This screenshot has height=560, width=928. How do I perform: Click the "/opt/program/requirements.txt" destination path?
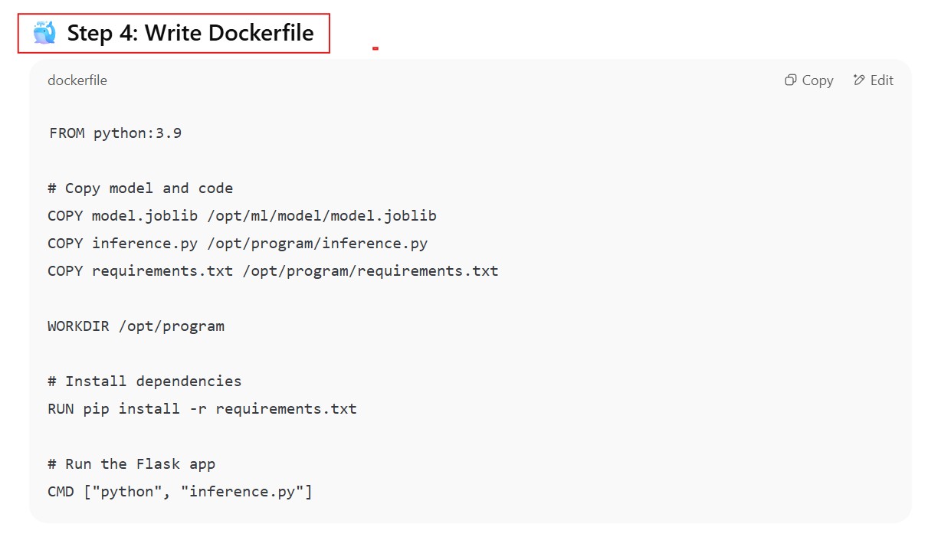[x=370, y=271]
